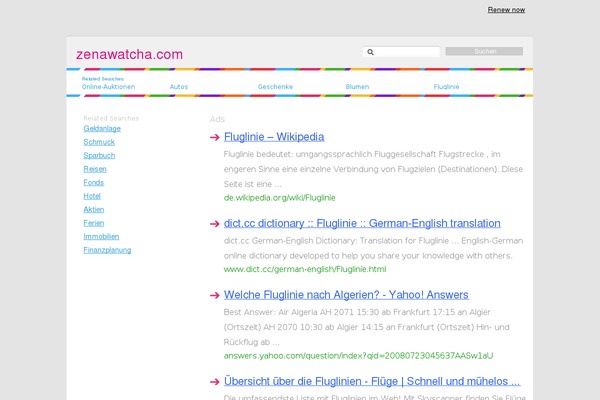Open the Geldanlage sidebar link
Viewport: 600px width, 400px height.
[102, 129]
